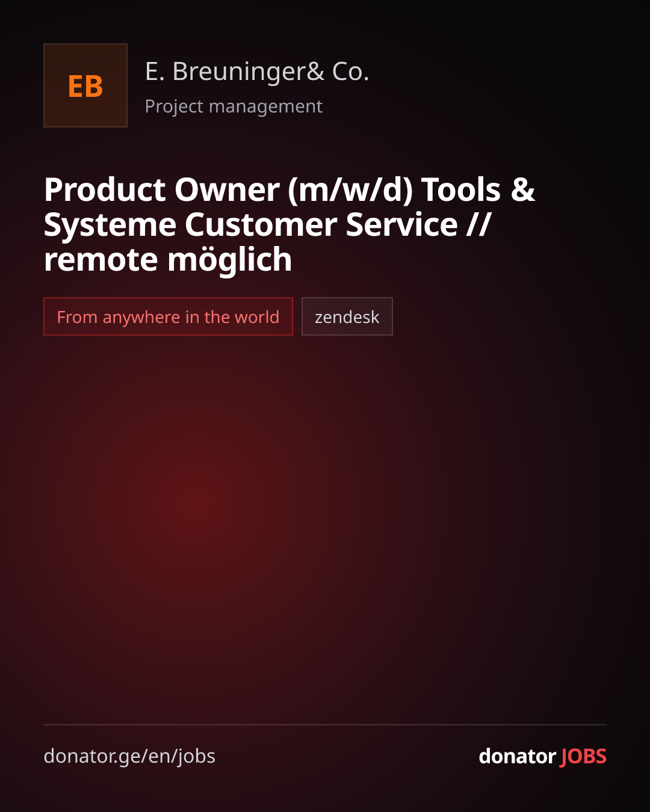Click the horizontal divider line above footer
This screenshot has height=812, width=650.
click(325, 725)
